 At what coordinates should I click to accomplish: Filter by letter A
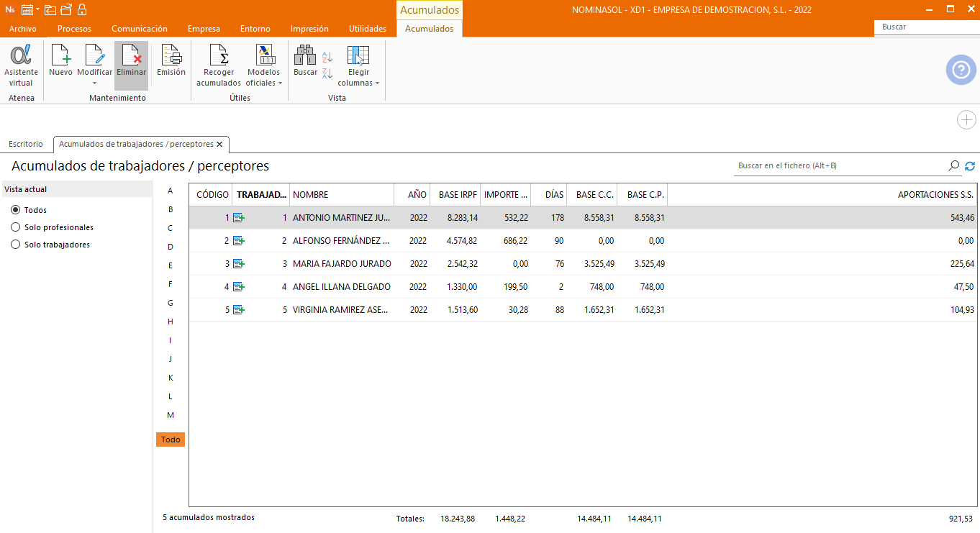pyautogui.click(x=171, y=191)
